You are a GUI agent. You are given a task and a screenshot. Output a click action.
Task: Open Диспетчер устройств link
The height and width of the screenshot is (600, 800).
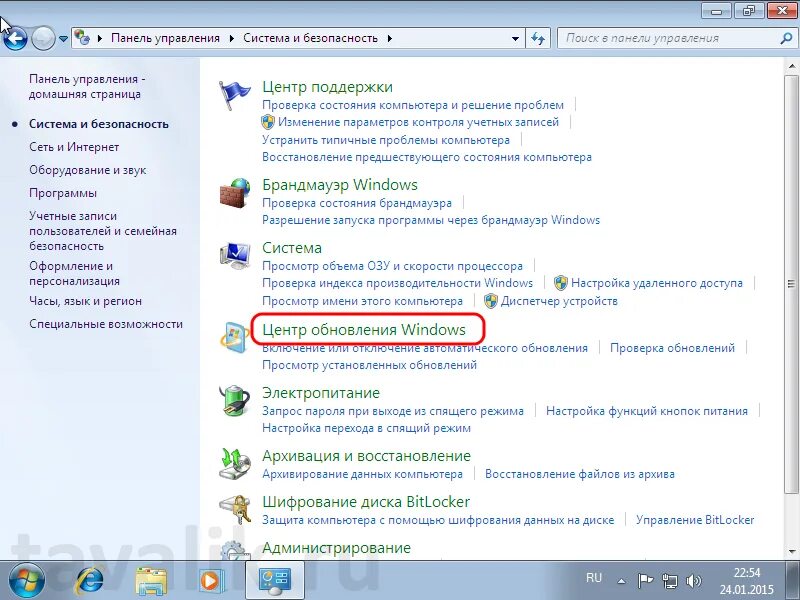[x=559, y=301]
